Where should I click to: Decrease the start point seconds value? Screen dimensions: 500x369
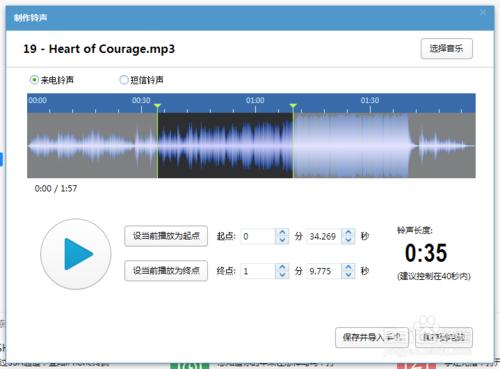348,240
